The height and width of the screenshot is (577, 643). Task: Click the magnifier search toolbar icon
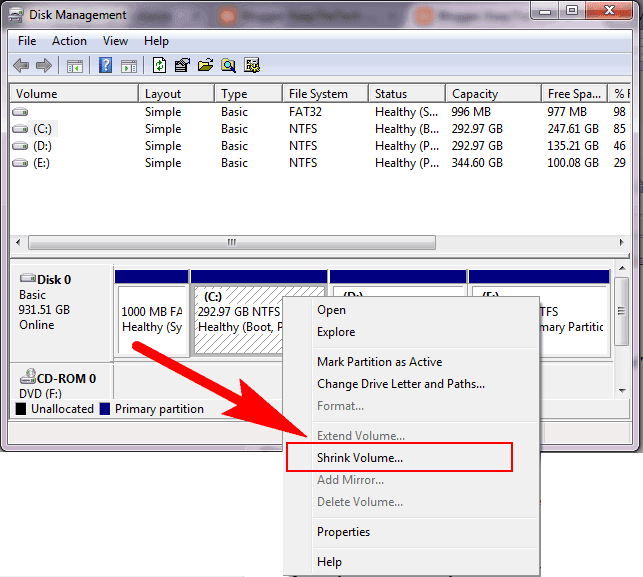coord(228,65)
